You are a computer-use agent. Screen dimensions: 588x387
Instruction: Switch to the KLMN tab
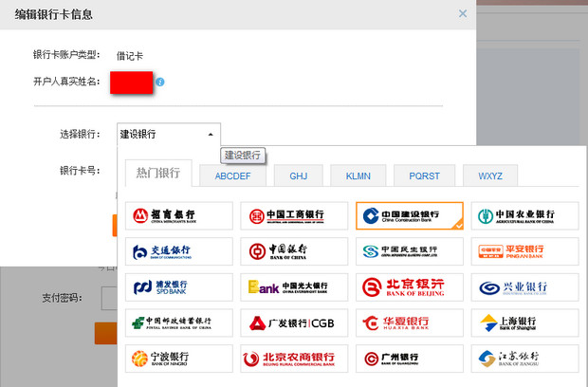coord(358,175)
